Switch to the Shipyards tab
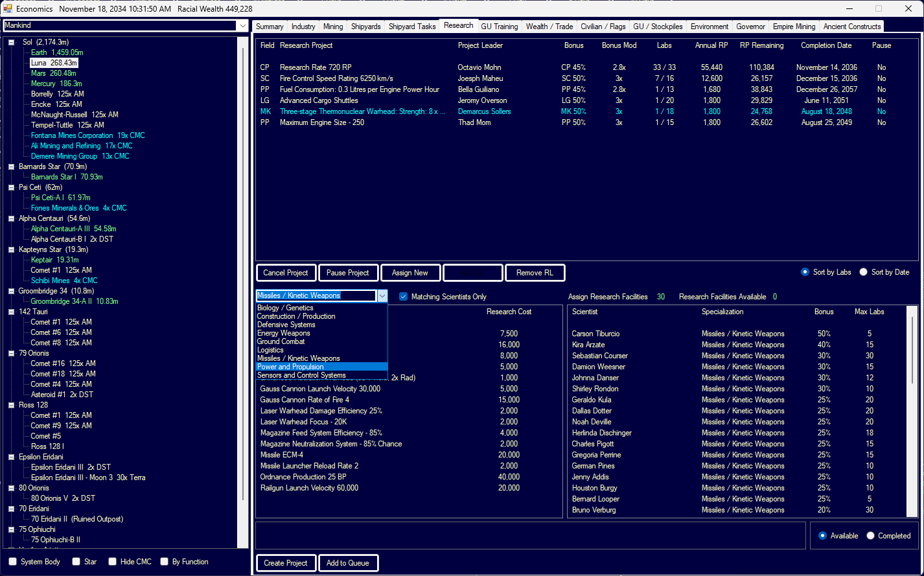The image size is (924, 576). pos(365,27)
